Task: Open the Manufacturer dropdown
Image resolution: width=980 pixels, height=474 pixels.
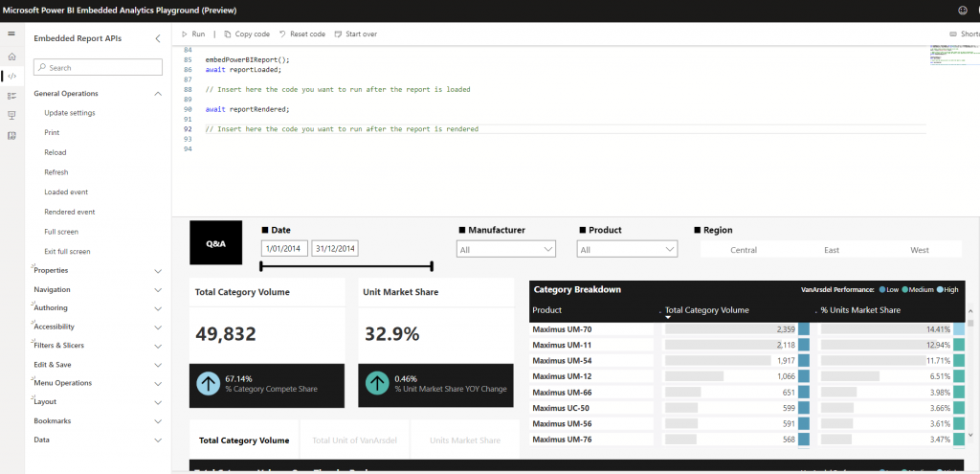Action: pyautogui.click(x=507, y=249)
